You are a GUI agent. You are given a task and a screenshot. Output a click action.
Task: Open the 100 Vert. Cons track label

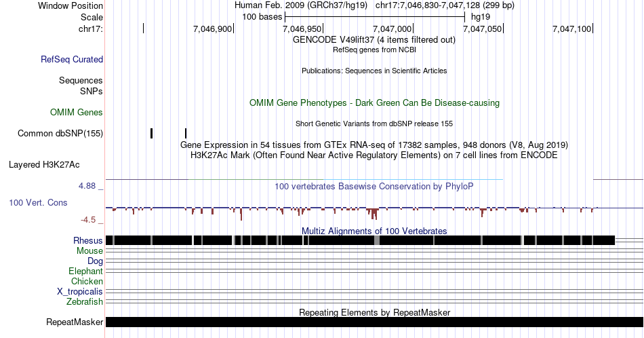38,202
